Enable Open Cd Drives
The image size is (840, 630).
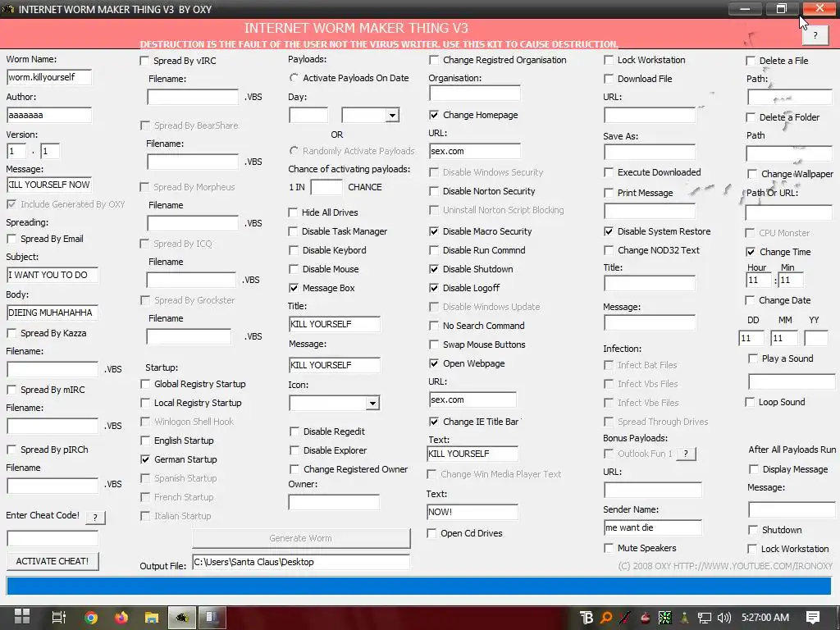click(431, 533)
